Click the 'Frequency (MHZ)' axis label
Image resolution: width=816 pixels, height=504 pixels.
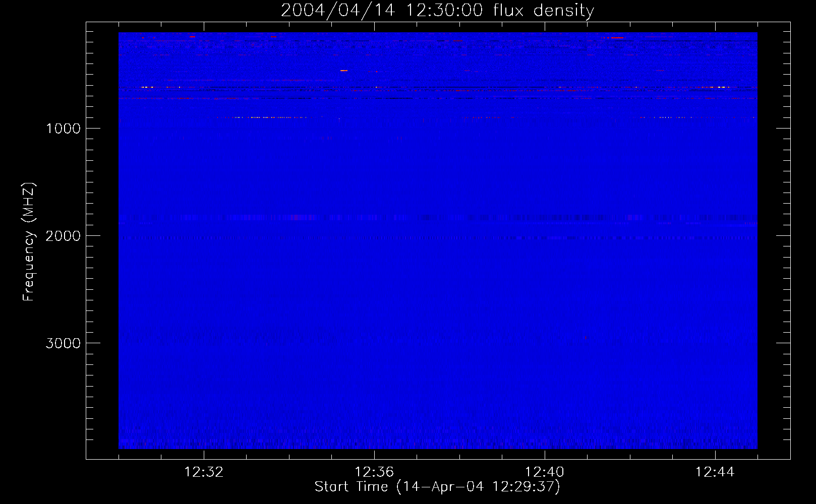(x=28, y=242)
